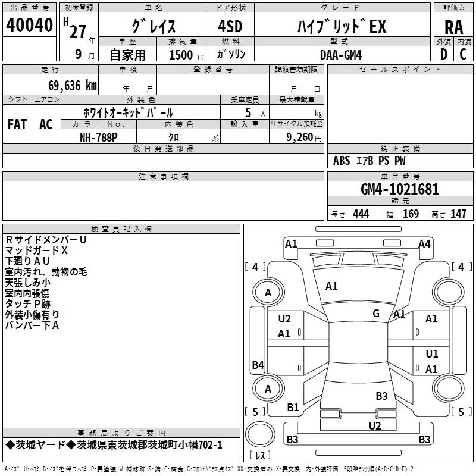Click the front-left wheel marked A
Viewport: 476px width, 476px height.
[x=268, y=292]
